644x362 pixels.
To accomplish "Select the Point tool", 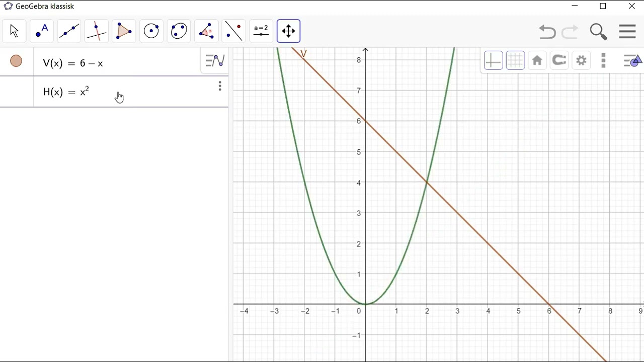I will (x=42, y=31).
